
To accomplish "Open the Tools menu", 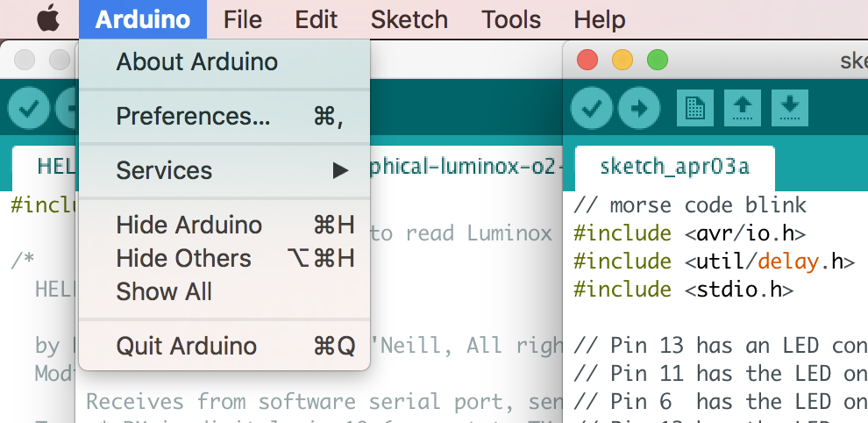I will 510,18.
